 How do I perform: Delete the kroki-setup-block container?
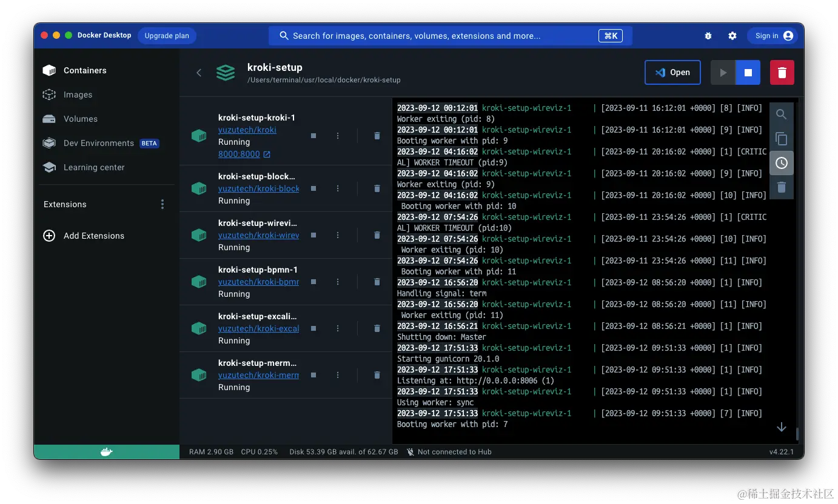pos(377,188)
